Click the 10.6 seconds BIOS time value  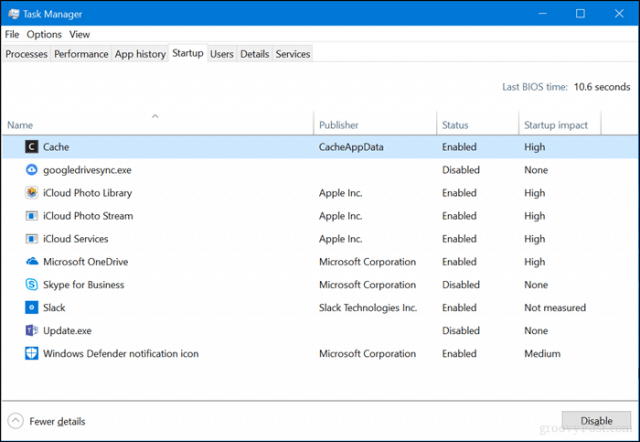click(602, 87)
